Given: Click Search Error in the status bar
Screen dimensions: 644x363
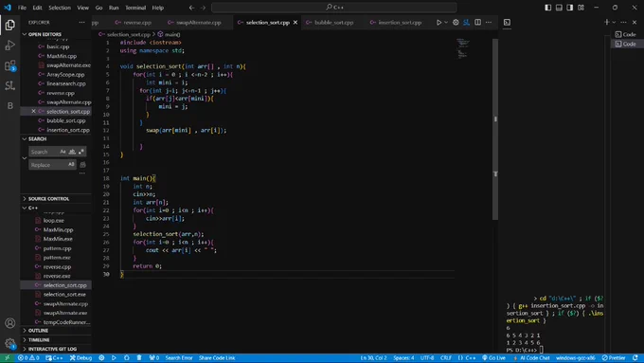Looking at the screenshot, I should click(179, 358).
